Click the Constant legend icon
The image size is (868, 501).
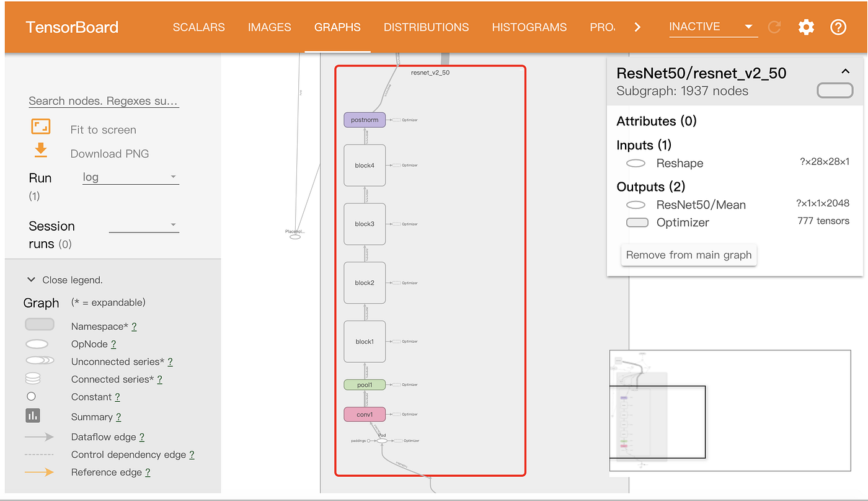point(31,396)
